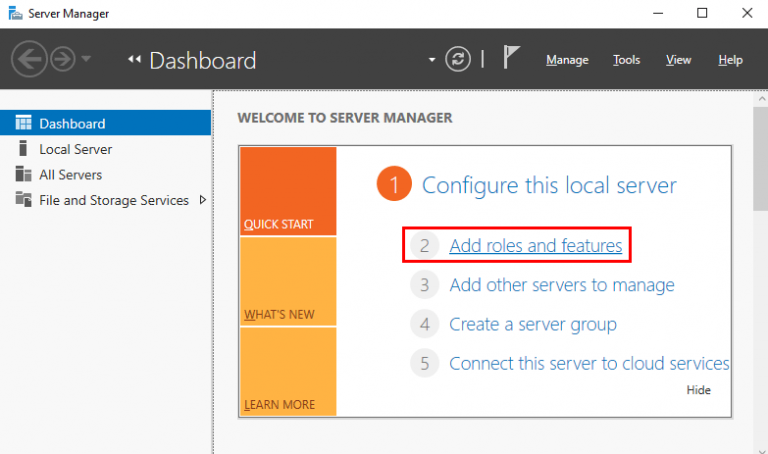Open the View menu
This screenshot has width=768, height=454.
click(x=678, y=60)
